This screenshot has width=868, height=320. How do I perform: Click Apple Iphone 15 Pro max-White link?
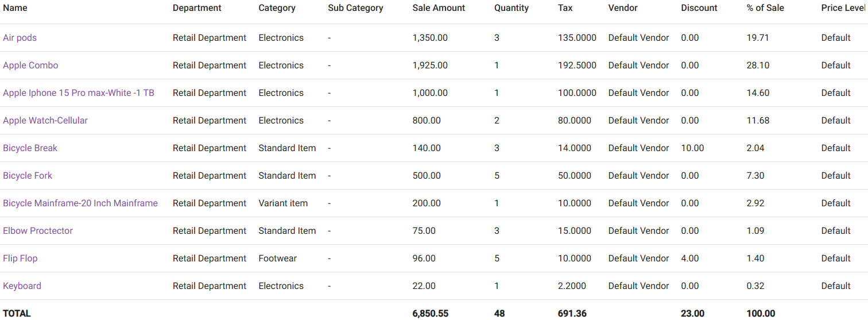pyautogui.click(x=79, y=93)
